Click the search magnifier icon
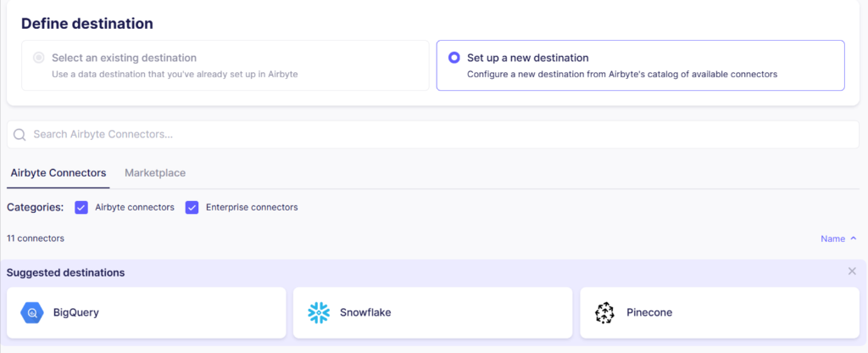The height and width of the screenshot is (353, 868). (x=20, y=135)
